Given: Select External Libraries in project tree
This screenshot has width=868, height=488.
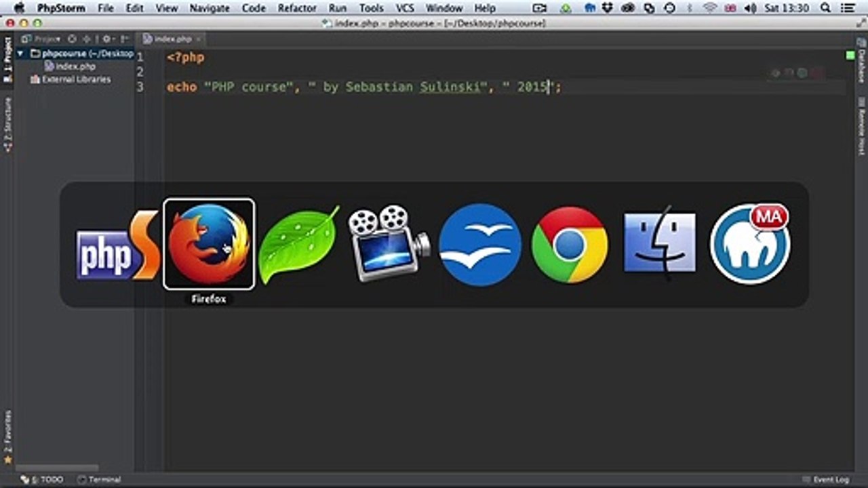Looking at the screenshot, I should pos(71,79).
